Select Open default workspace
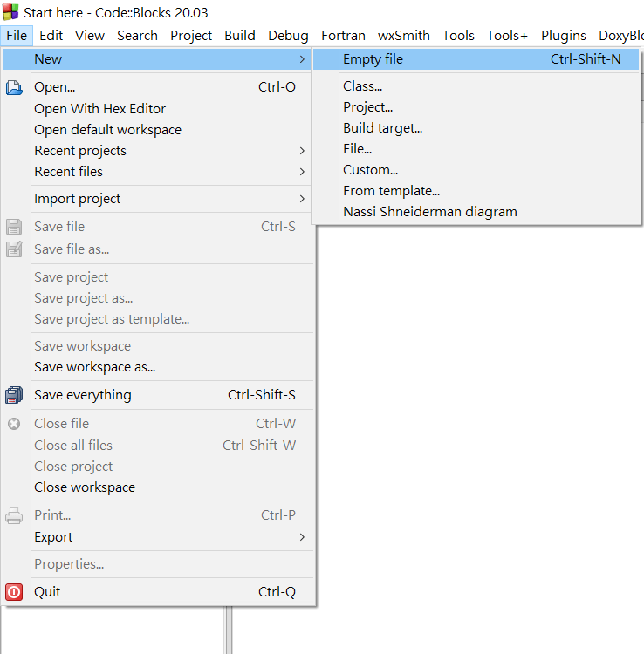 point(157,130)
